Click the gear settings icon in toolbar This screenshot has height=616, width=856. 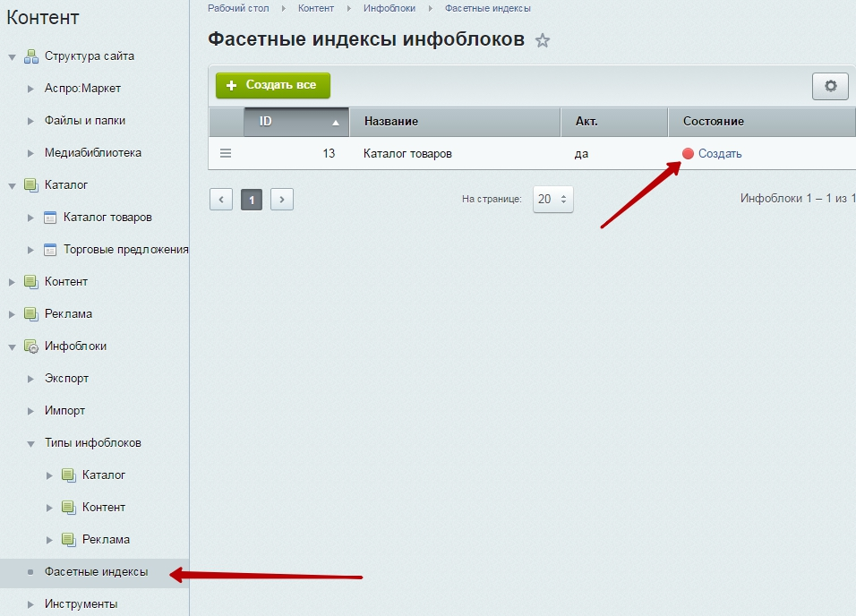[830, 86]
